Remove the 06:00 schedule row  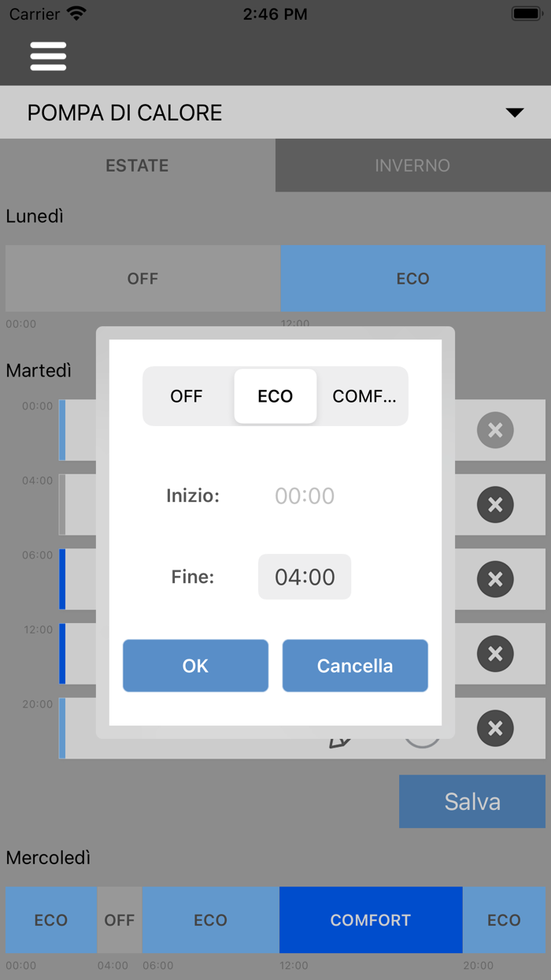click(x=495, y=579)
